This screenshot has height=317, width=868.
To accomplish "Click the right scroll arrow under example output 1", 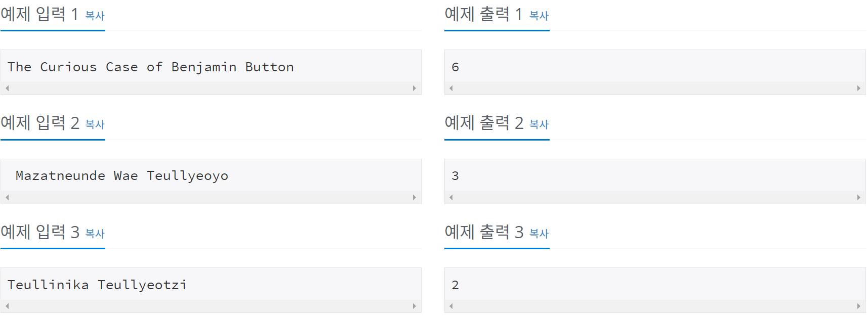I will tap(859, 88).
